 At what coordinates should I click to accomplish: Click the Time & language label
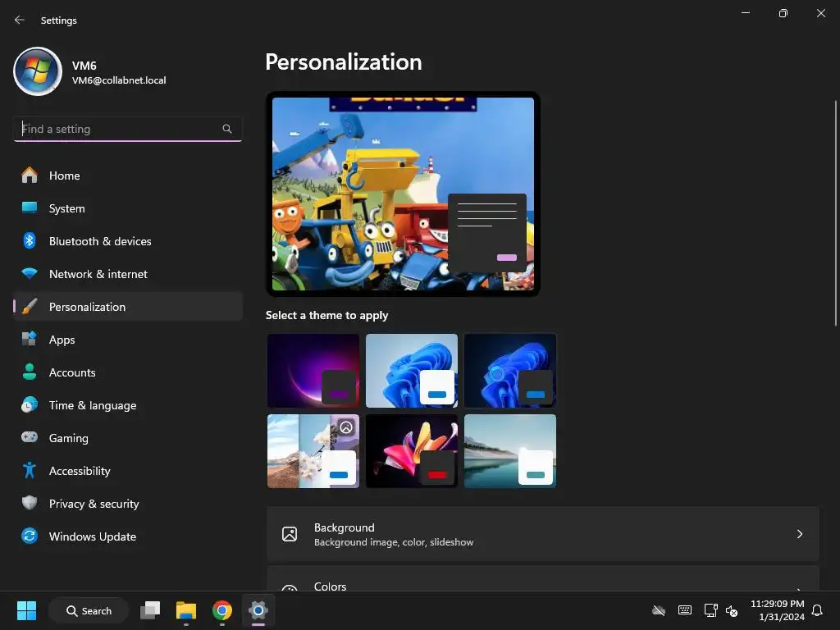tap(93, 405)
